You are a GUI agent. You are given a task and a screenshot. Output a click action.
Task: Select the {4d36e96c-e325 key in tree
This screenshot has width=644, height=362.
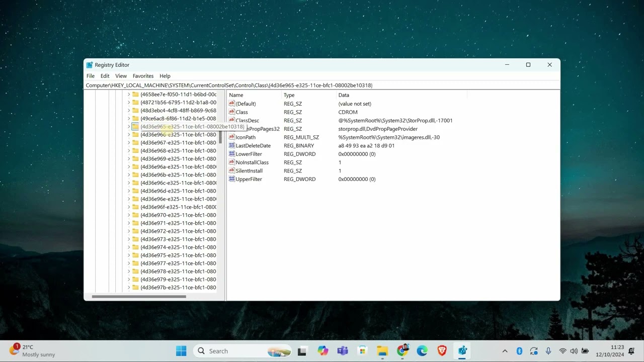178,183
